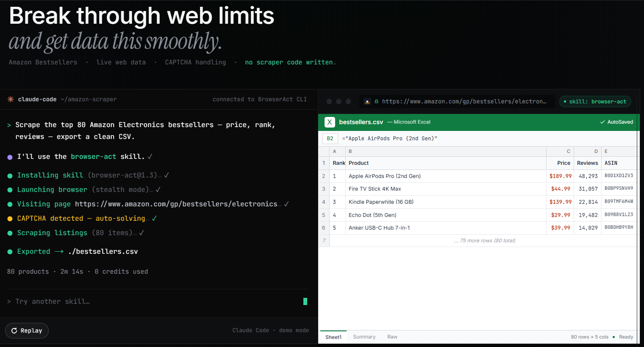Select column B header

pos(446,151)
